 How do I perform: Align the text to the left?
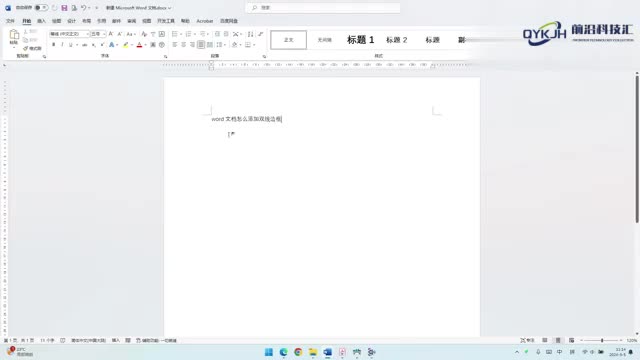click(174, 44)
